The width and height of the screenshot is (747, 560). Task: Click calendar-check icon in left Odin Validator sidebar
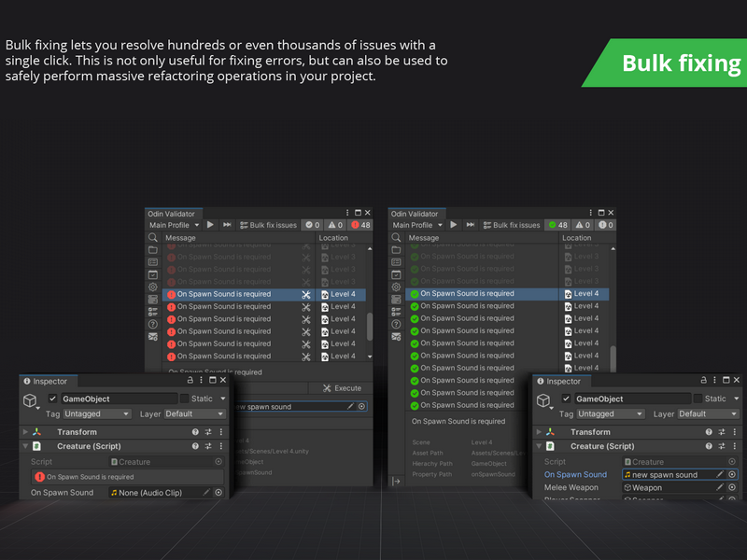click(152, 274)
